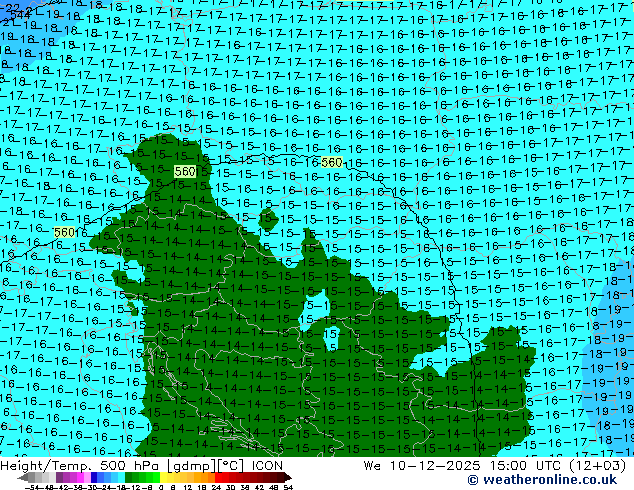Click the '[gdmp][°C]' units text
The height and width of the screenshot is (490, 634).
click(x=205, y=466)
